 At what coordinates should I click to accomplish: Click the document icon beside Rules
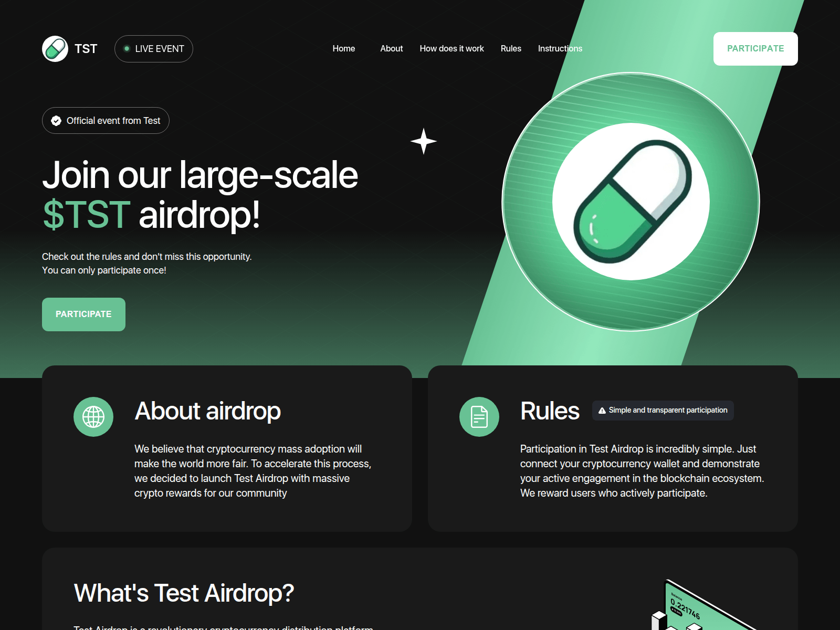(x=479, y=417)
